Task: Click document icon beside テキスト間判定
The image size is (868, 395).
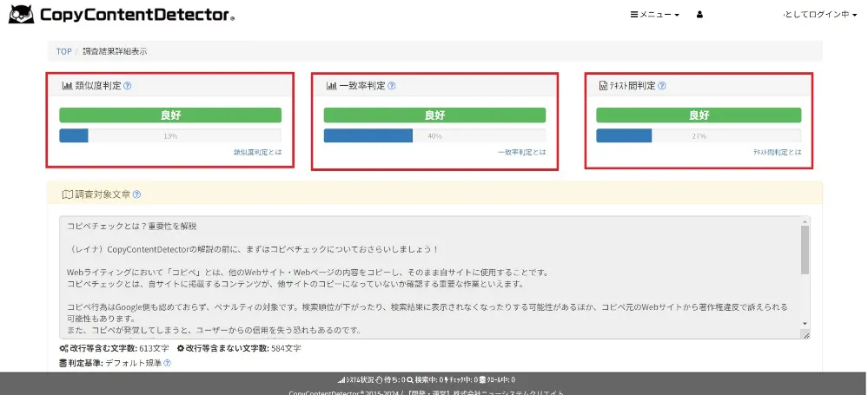Action: (604, 86)
